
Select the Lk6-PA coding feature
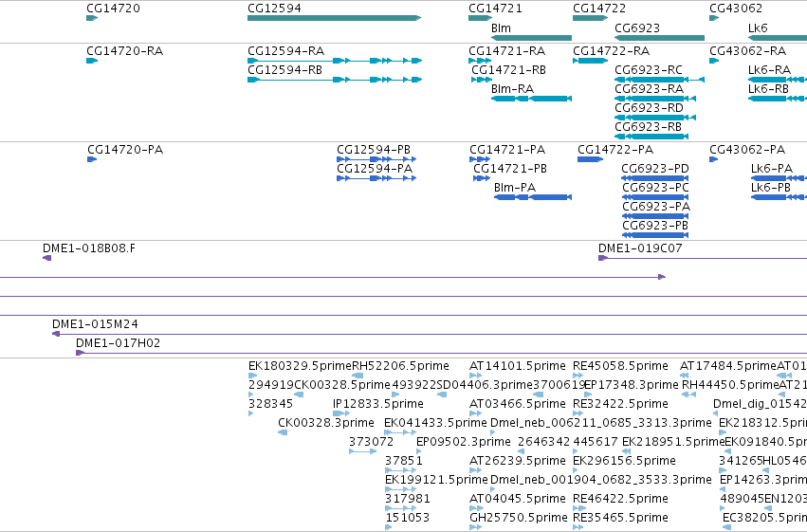(x=779, y=178)
